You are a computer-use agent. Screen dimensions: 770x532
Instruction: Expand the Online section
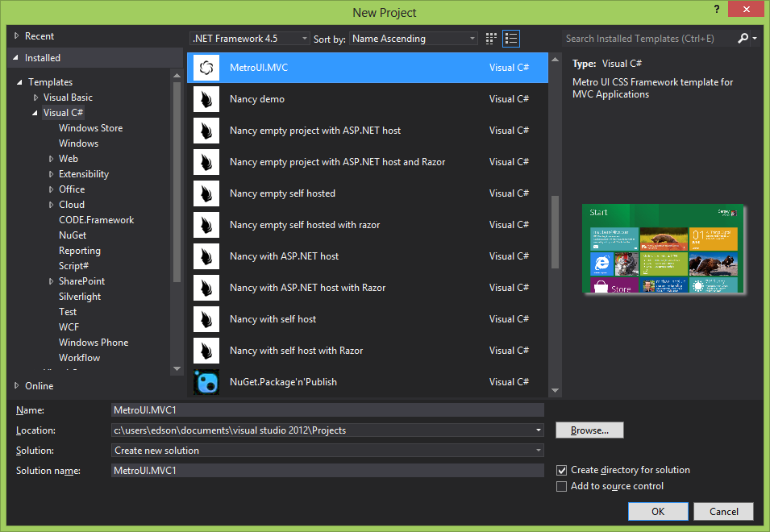point(17,386)
